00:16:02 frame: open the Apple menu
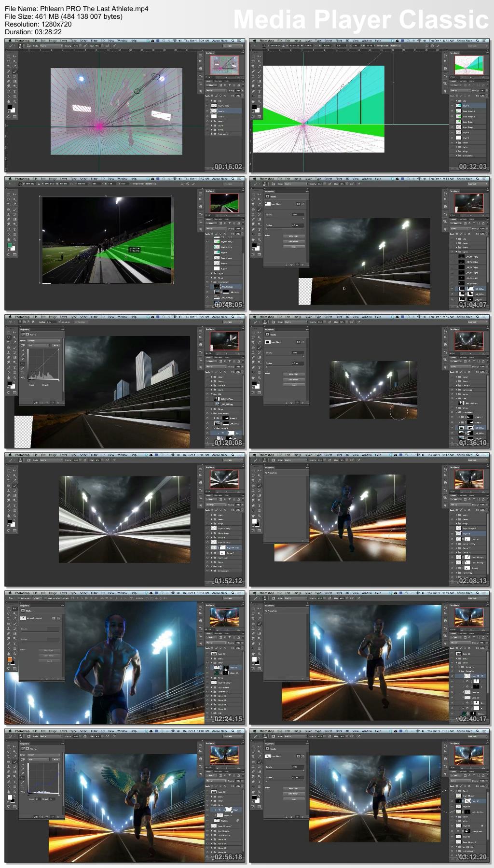 tap(10, 41)
